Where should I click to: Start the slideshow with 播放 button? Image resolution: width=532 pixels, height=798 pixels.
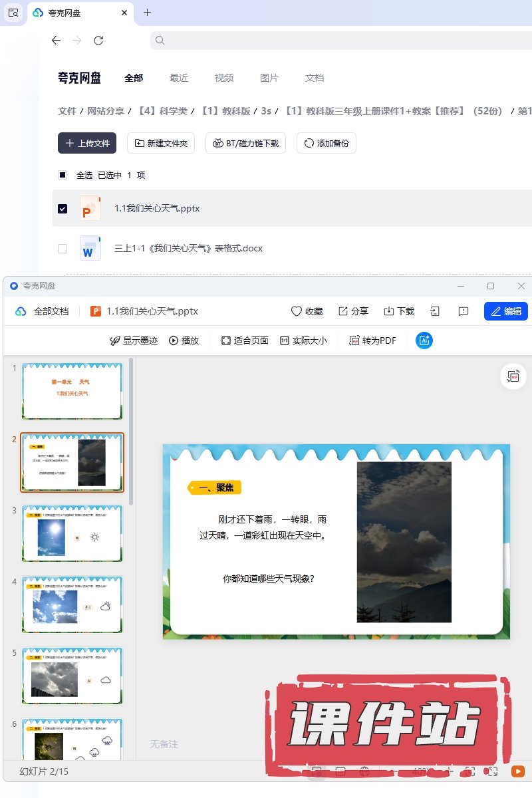pos(184,340)
